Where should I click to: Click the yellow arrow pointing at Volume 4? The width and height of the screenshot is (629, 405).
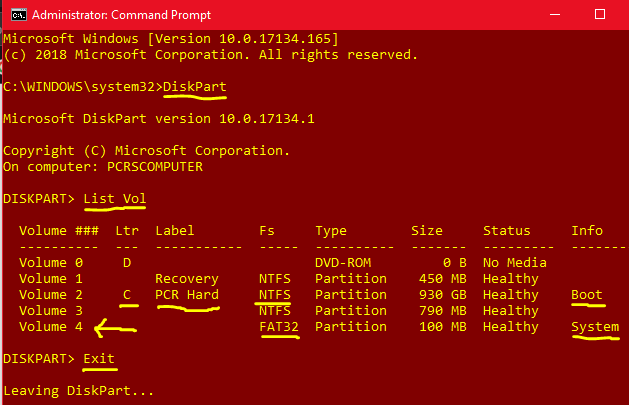click(116, 328)
